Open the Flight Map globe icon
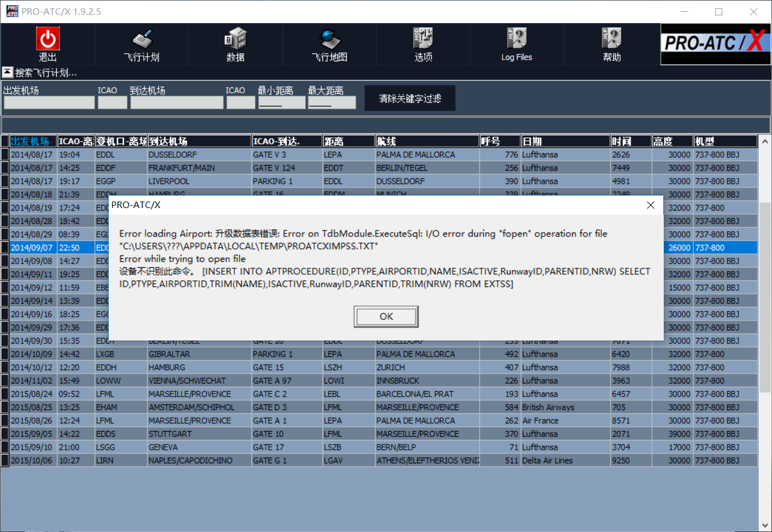The width and height of the screenshot is (772, 532). pos(329,39)
